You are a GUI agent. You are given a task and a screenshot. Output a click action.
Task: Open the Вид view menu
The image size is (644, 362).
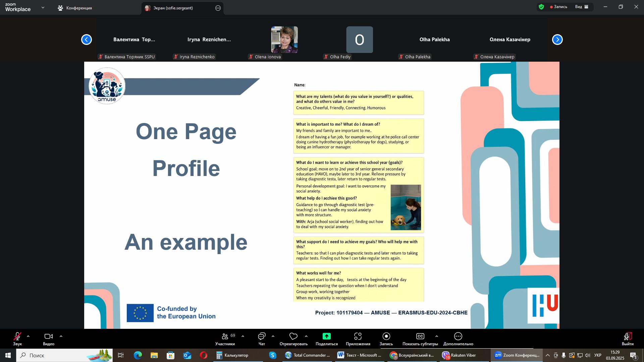[582, 7]
